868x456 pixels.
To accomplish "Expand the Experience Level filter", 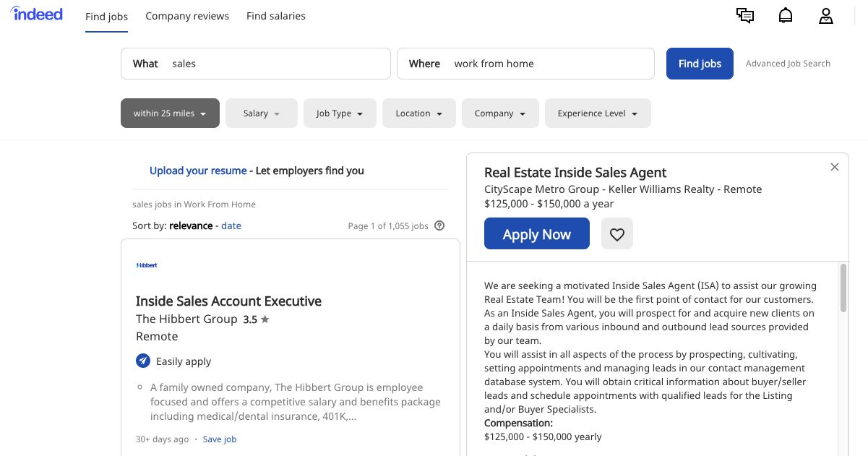I will [598, 113].
